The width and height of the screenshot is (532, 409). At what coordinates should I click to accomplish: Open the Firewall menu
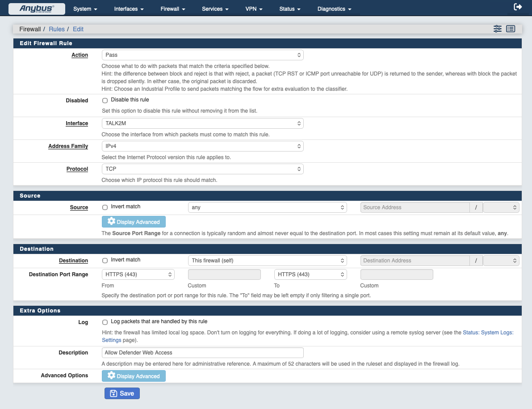pos(173,9)
